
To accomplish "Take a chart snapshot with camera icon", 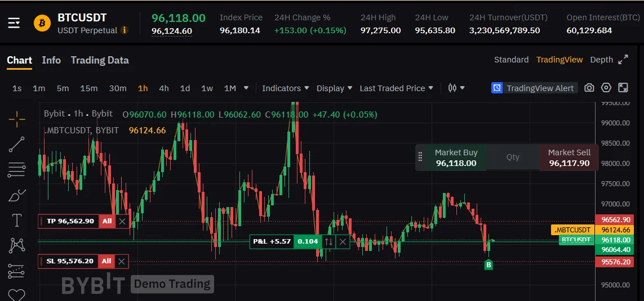I will coord(589,88).
